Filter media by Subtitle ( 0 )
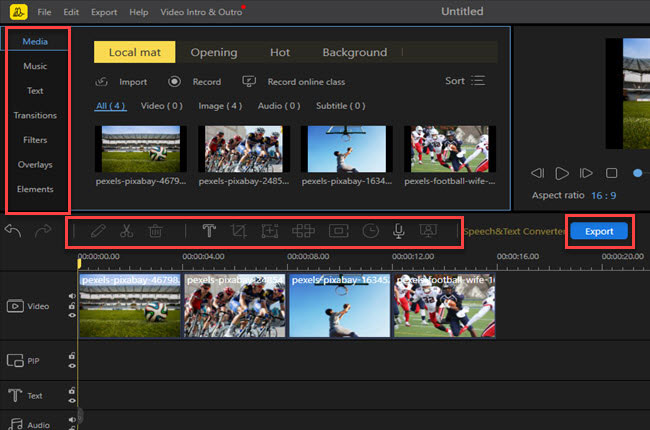Screen dimensions: 650x430 pos(340,106)
